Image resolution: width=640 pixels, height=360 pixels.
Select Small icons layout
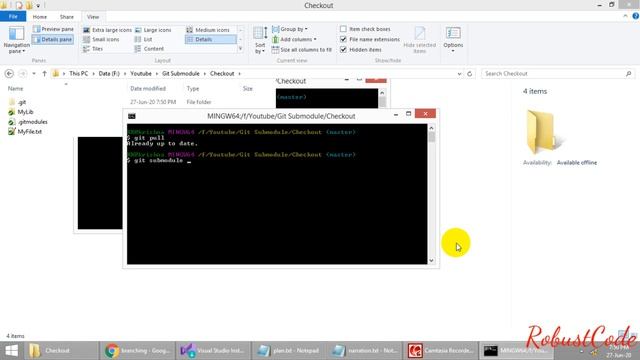(x=101, y=40)
